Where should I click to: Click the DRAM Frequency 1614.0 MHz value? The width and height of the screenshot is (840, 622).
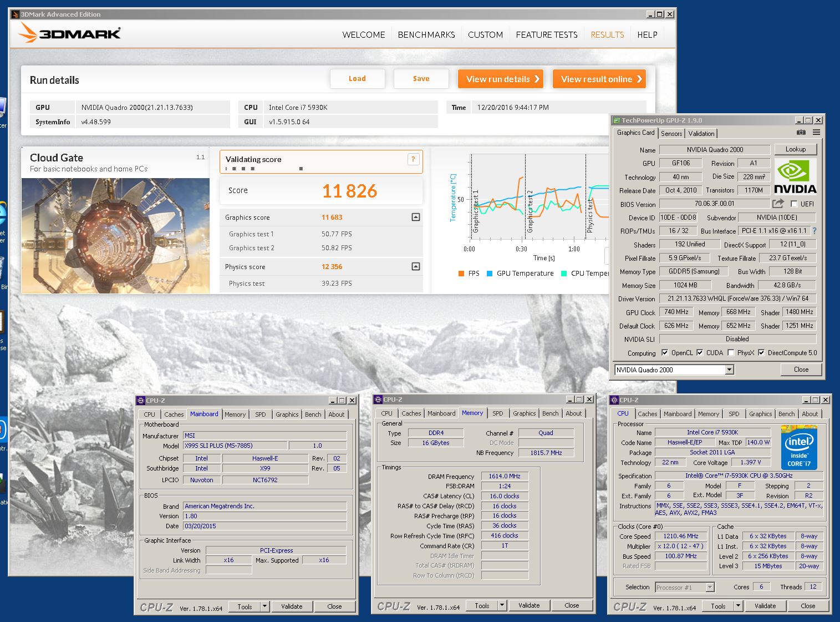point(505,476)
